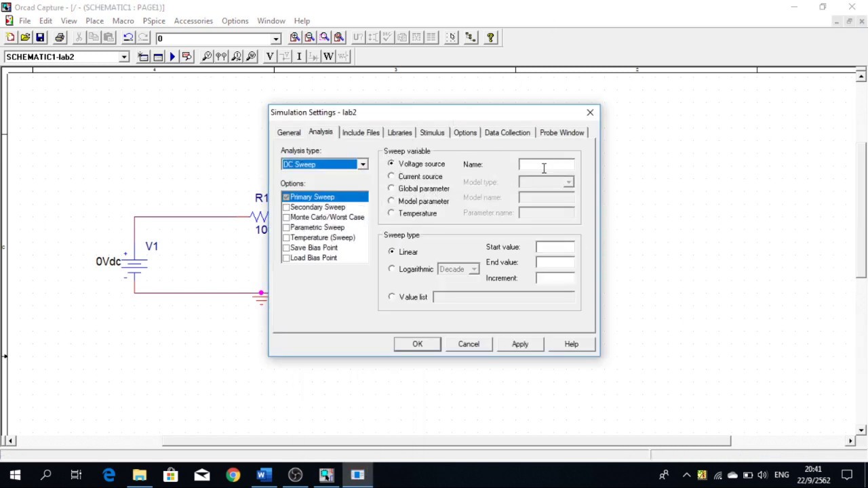Save the design with floppy disk icon
This screenshot has height=488, width=868.
[40, 38]
